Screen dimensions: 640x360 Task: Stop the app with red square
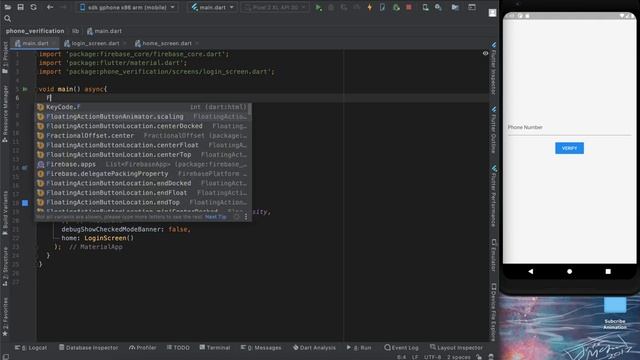click(409, 7)
